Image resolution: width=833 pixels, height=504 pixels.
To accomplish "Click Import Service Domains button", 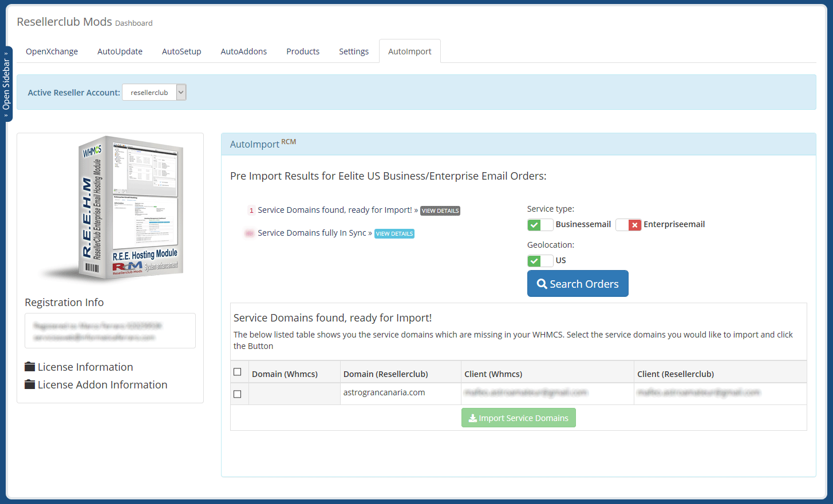I will (x=519, y=418).
